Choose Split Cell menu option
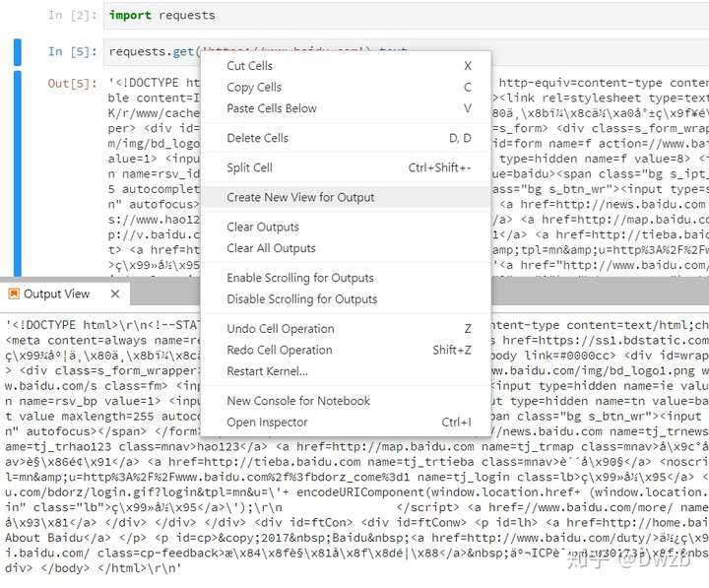Viewport: 709px width, 588px height. pyautogui.click(x=346, y=167)
